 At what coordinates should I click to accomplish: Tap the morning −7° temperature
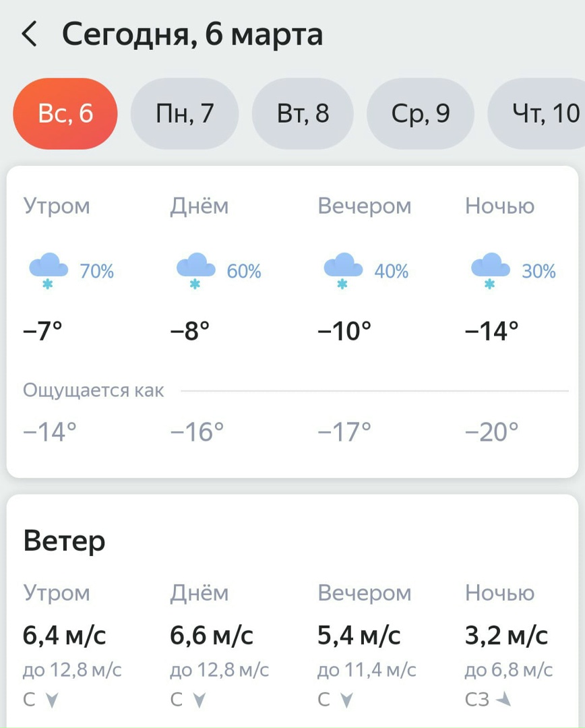(x=43, y=331)
